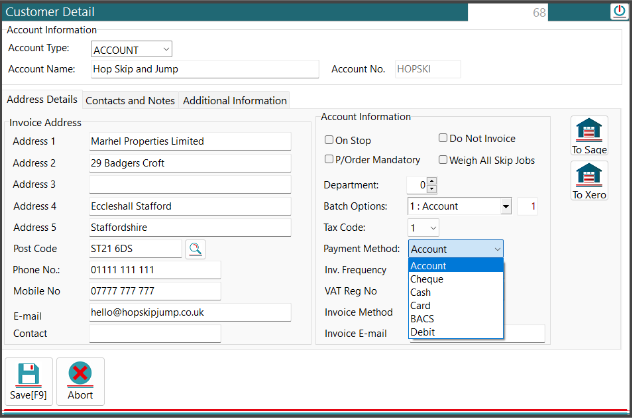Click the power icon in title bar
Screen dimensions: 632x420
(620, 11)
